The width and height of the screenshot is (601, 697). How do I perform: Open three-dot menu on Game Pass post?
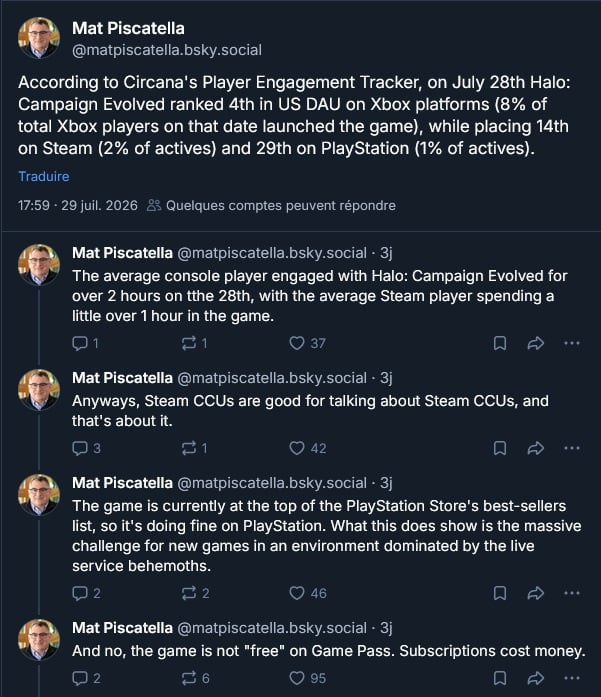pyautogui.click(x=572, y=678)
